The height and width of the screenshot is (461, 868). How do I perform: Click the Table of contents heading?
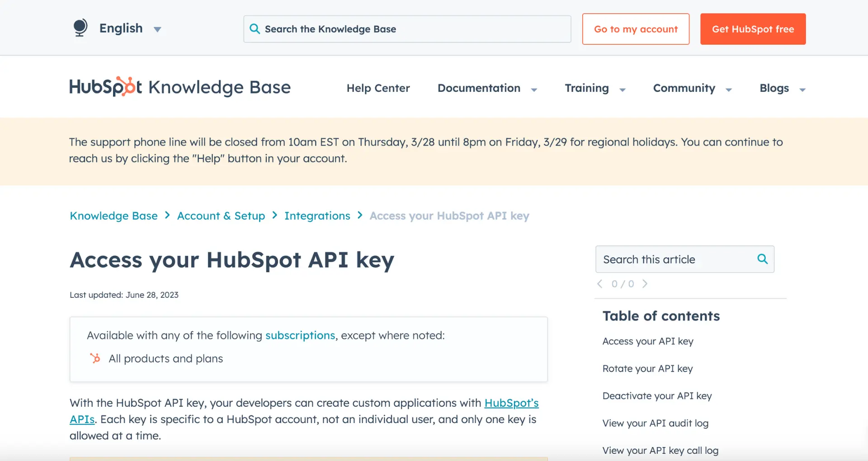(x=661, y=316)
